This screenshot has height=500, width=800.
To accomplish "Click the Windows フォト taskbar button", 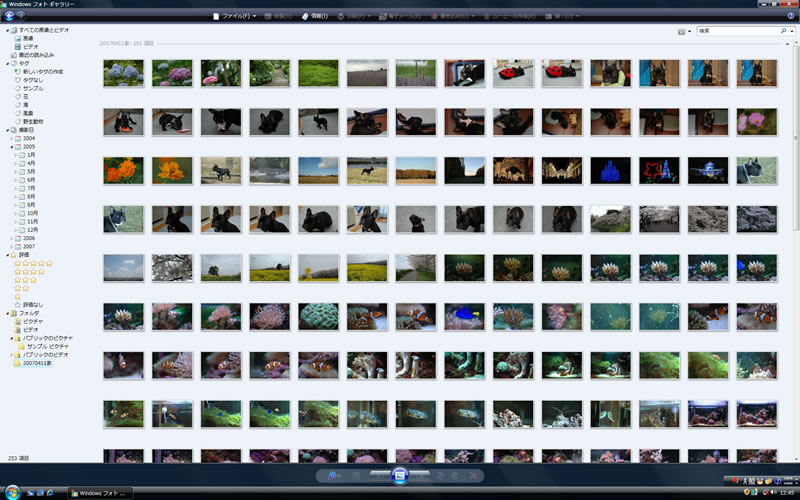I will click(100, 493).
